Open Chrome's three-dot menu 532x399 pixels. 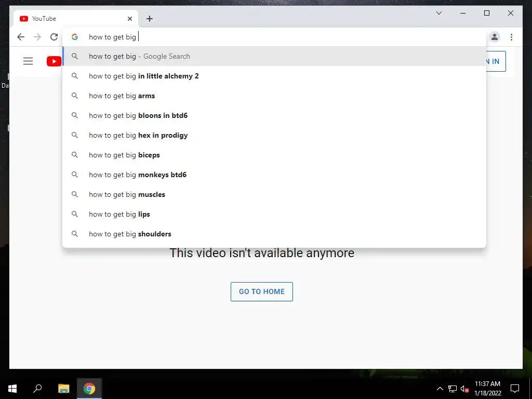(x=511, y=37)
